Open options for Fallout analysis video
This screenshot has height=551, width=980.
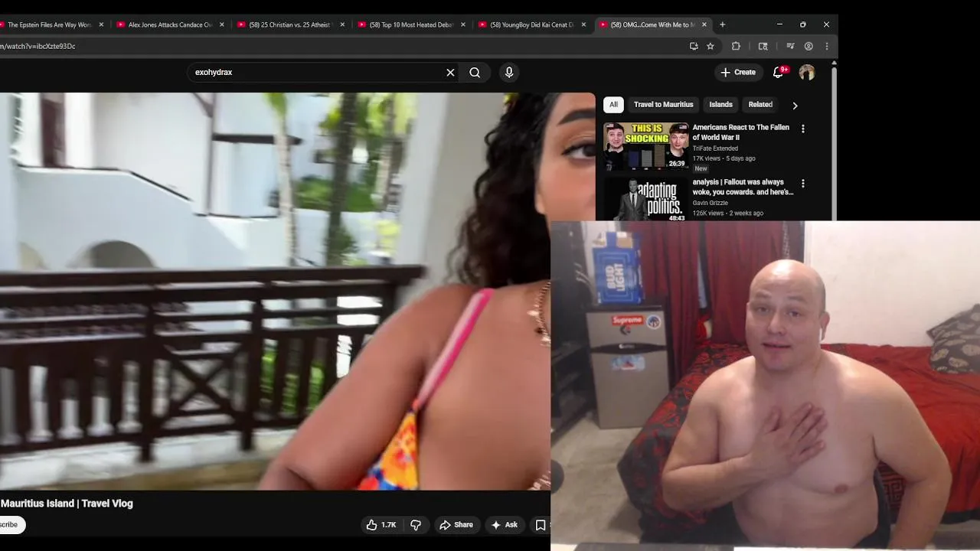pyautogui.click(x=802, y=184)
